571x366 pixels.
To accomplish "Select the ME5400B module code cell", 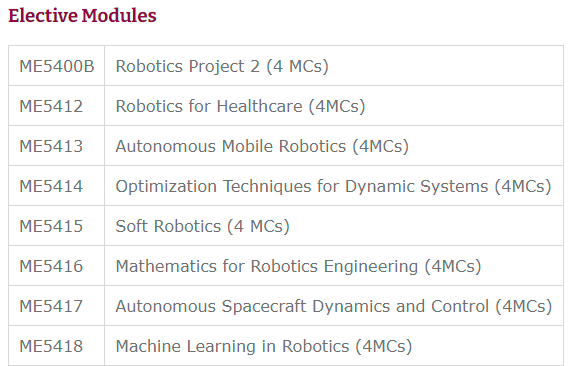I will pyautogui.click(x=57, y=66).
